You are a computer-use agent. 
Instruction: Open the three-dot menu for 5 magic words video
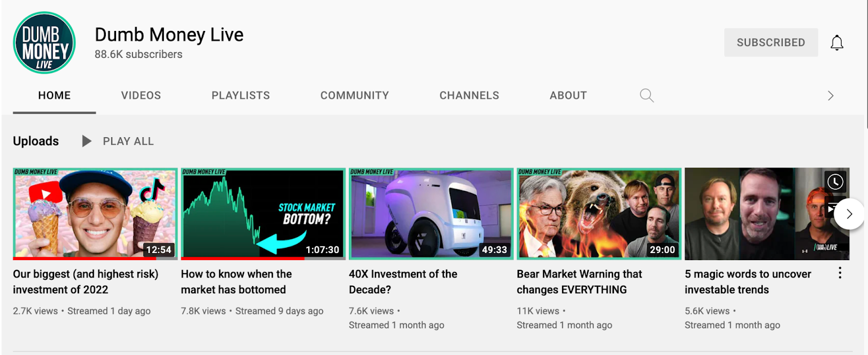(x=840, y=273)
